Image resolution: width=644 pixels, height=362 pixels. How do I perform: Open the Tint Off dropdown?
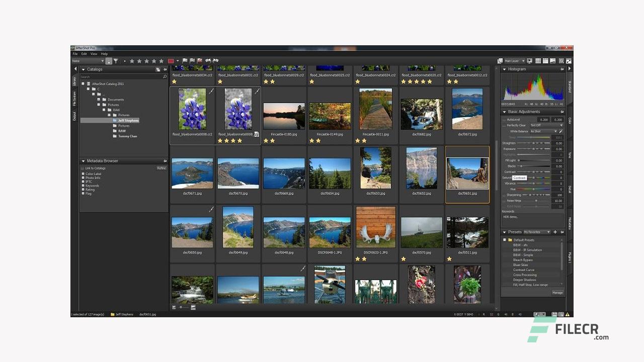[546, 125]
